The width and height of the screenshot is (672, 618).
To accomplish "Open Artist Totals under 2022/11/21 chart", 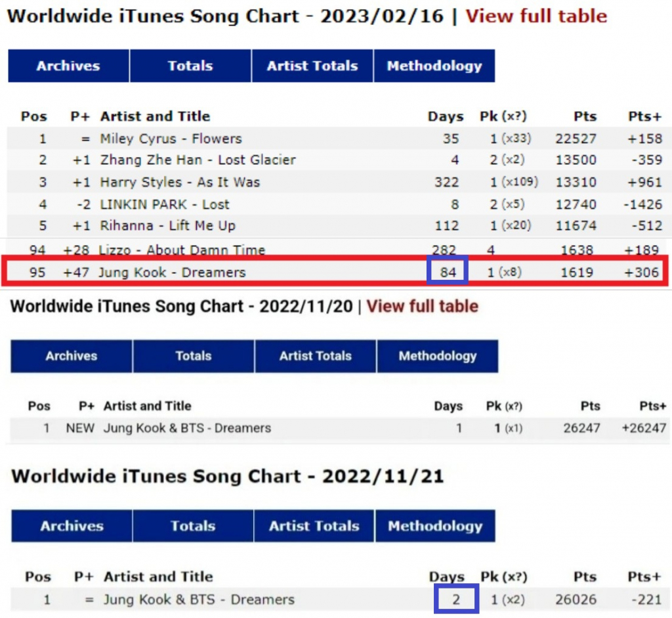I will click(314, 526).
